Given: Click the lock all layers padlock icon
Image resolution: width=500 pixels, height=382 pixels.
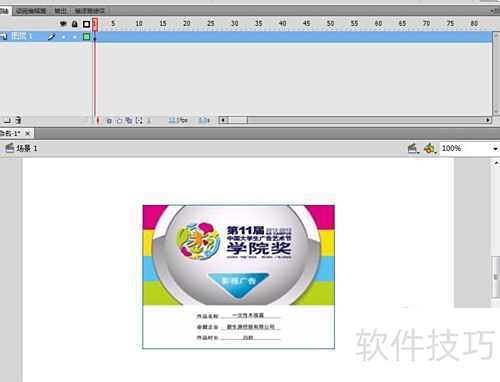Looking at the screenshot, I should point(75,24).
